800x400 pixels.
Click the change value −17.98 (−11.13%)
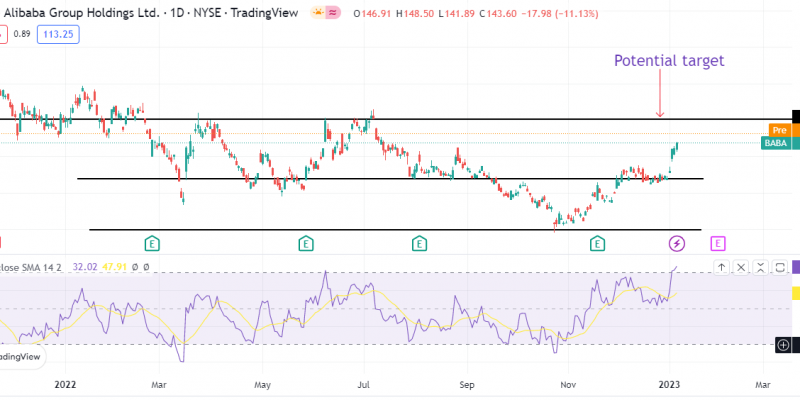coord(560,14)
